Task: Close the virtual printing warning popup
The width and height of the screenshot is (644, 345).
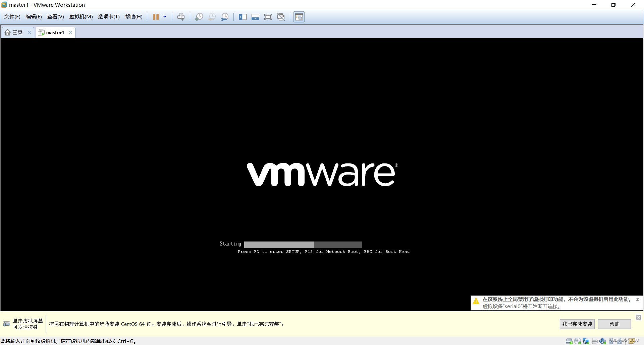Action: pyautogui.click(x=638, y=299)
